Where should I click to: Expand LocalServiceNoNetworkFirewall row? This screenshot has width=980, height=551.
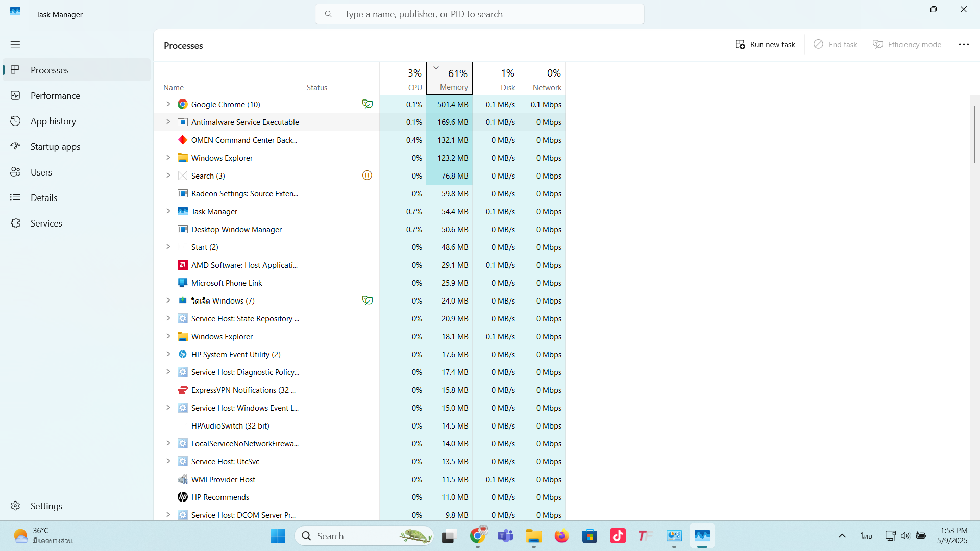click(168, 443)
